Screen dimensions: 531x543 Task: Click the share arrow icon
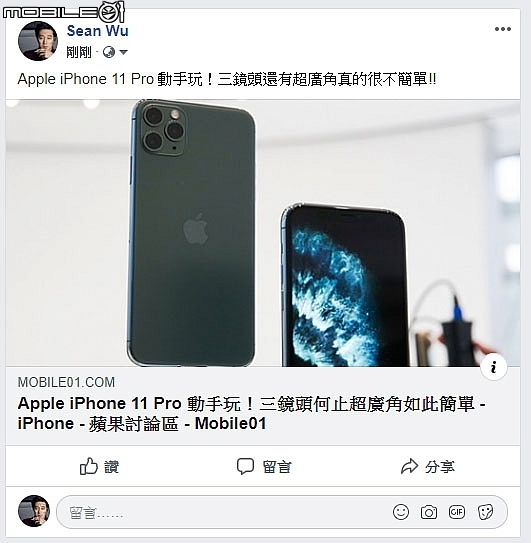point(409,466)
